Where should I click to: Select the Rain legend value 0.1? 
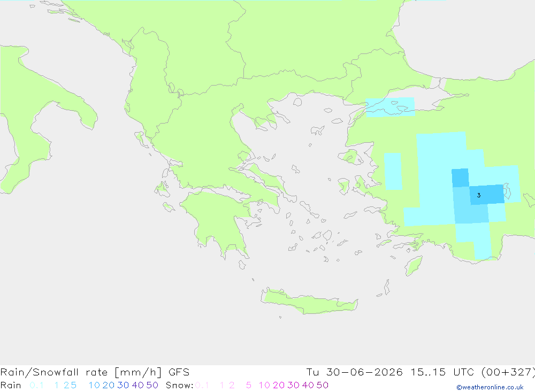(36, 385)
